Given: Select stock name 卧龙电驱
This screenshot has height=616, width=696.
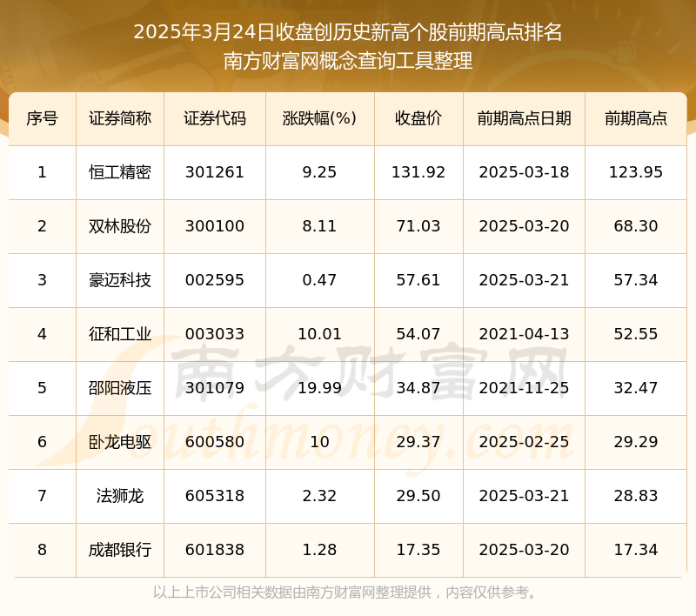Looking at the screenshot, I should (x=120, y=442).
